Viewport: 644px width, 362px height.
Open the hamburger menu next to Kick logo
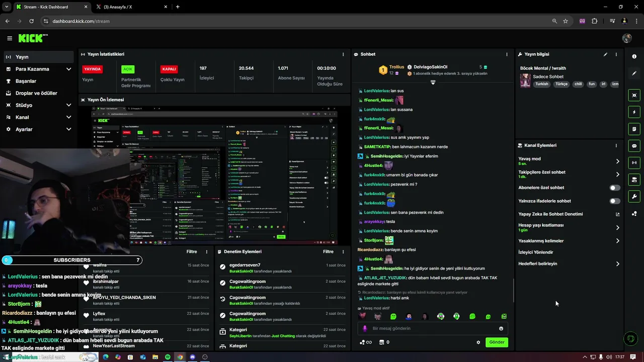[10, 38]
